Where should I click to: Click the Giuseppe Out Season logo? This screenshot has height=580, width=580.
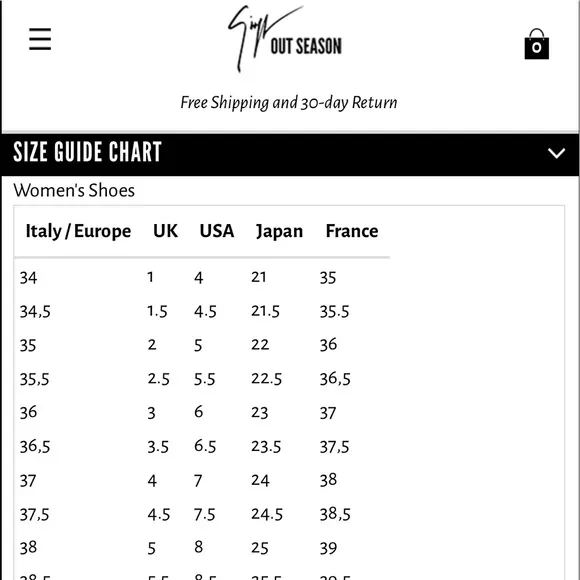[x=284, y=38]
